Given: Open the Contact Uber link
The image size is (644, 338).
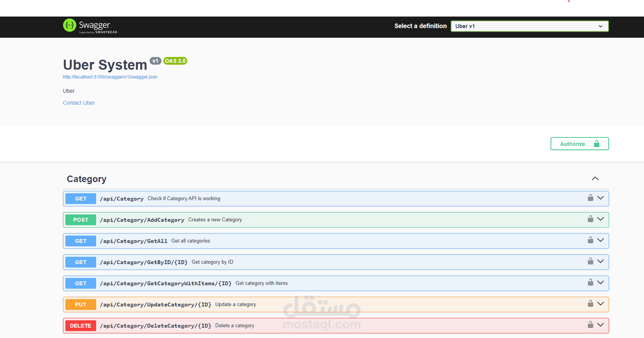Looking at the screenshot, I should 79,103.
